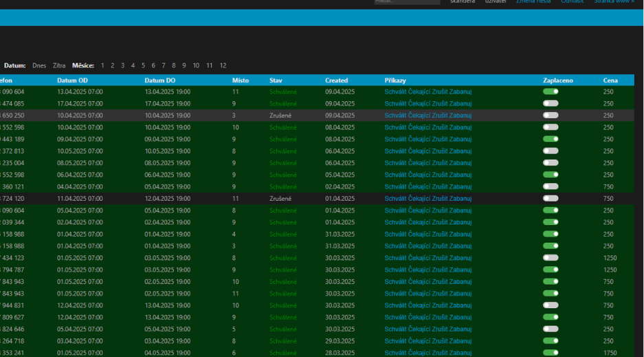Screen dimensions: 644x357
Task: Enable Zaplaceno on cancelled row 724 120
Action: pyautogui.click(x=551, y=199)
